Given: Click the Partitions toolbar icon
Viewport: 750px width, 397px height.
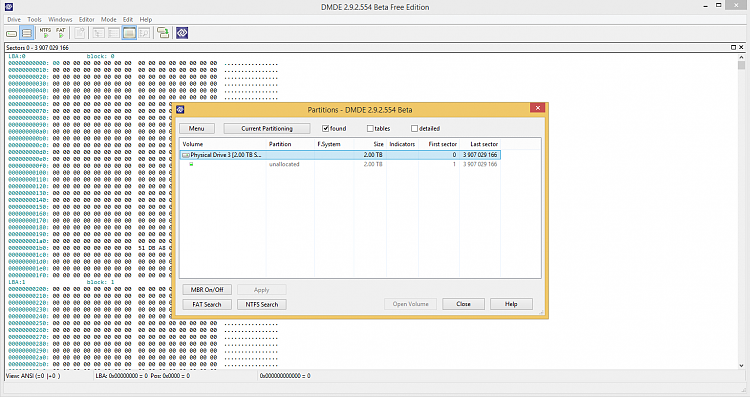Looking at the screenshot, I should [27, 33].
